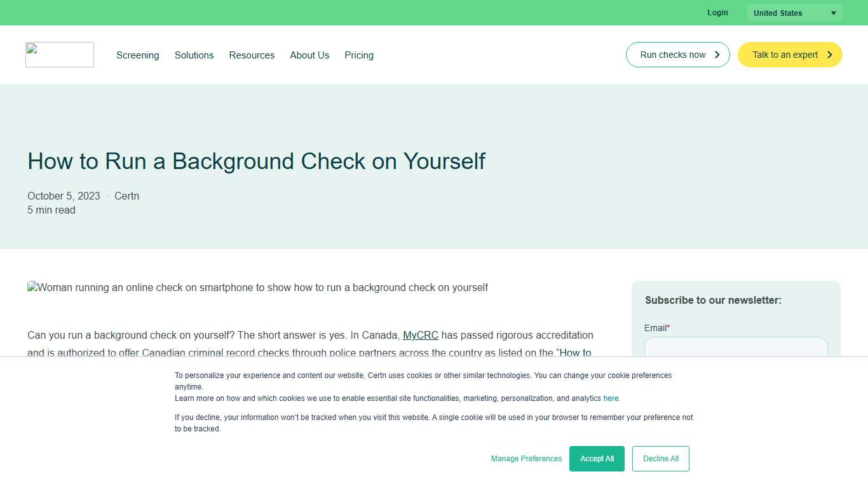Click the chevron on Talk to an expert

tap(829, 55)
